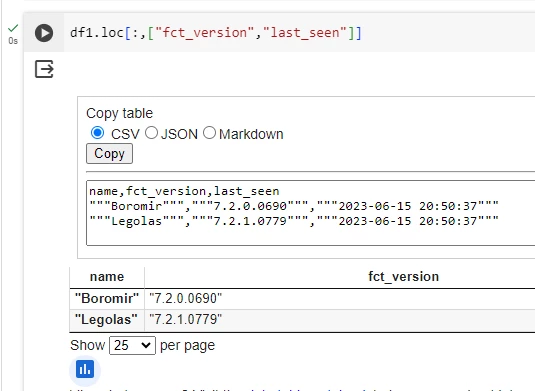Image resolution: width=535 pixels, height=391 pixels.
Task: Click the "Legolas" row name cell
Action: point(107,320)
